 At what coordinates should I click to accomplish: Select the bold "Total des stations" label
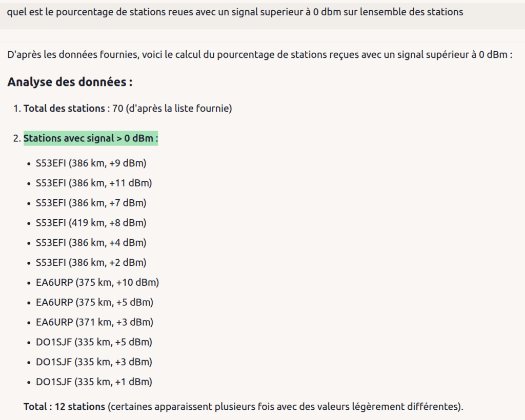[64, 109]
